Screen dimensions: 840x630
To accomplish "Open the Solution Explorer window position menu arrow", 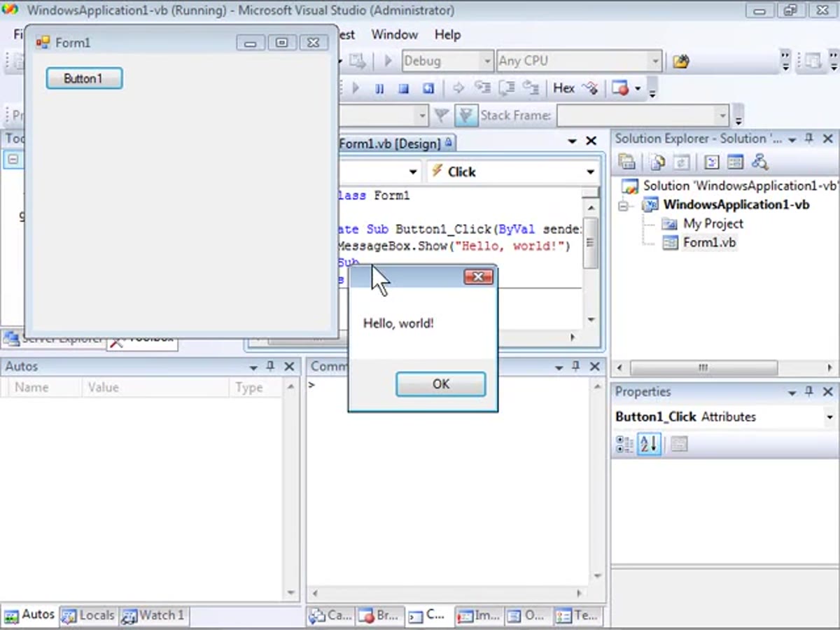I will (x=792, y=139).
